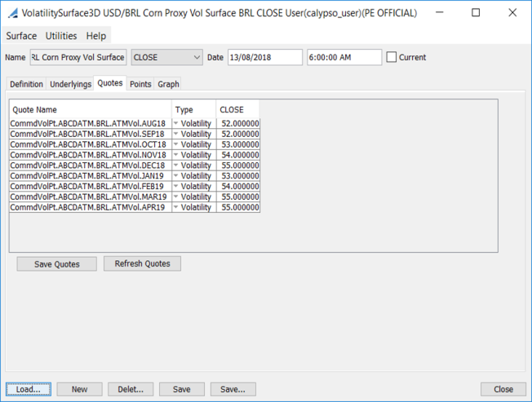This screenshot has width=532, height=402.
Task: Switch to the Points tab
Action: (x=140, y=84)
